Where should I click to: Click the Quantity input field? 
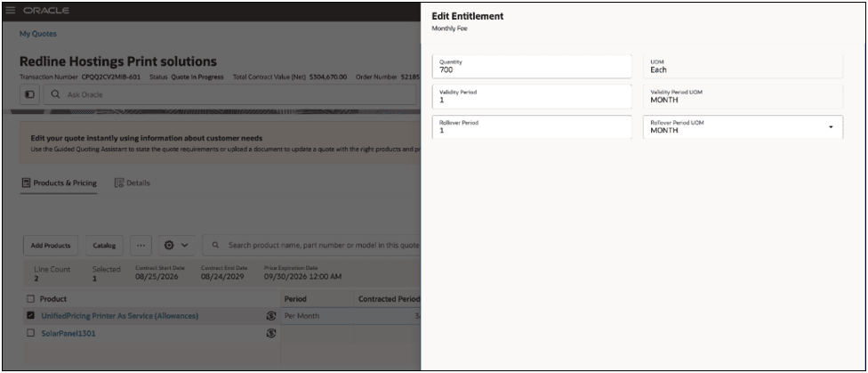[532, 67]
